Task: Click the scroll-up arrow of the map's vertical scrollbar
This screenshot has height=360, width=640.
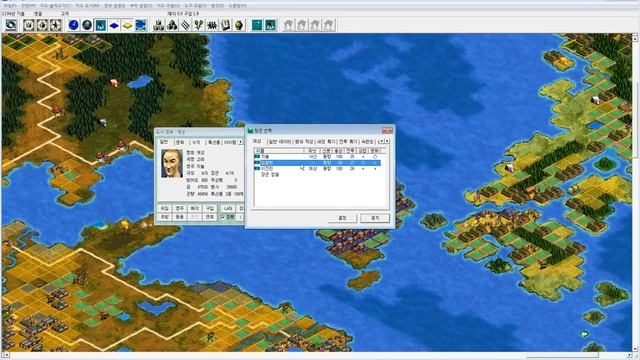Action: coord(635,38)
